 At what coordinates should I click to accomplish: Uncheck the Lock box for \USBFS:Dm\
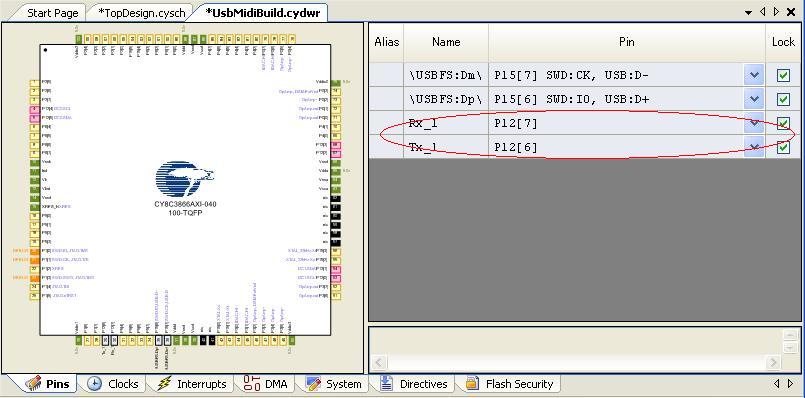click(x=783, y=75)
